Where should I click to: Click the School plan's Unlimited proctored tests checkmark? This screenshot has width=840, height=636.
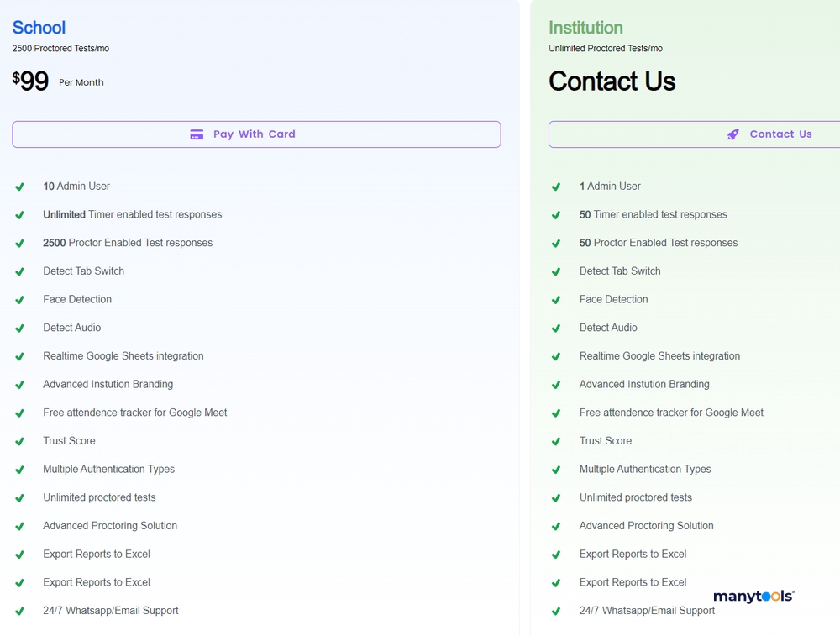click(x=20, y=497)
